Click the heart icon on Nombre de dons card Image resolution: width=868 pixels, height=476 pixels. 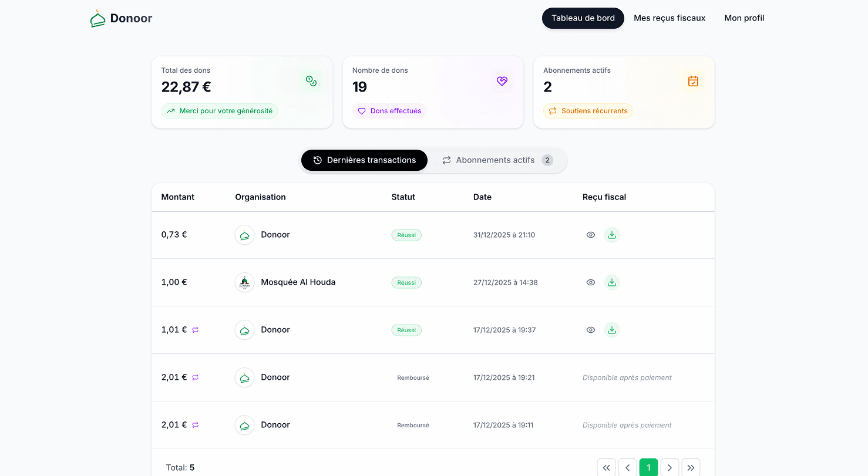[502, 81]
